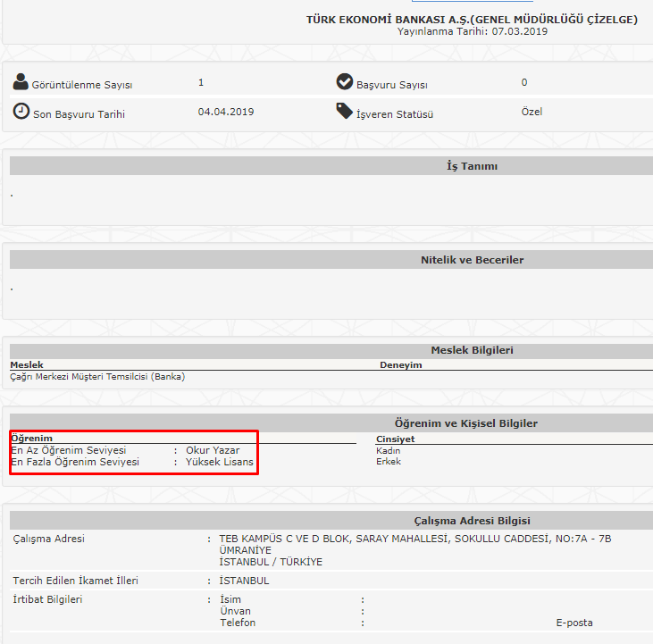Click the checkmark icon beside Başvuru Sayısı
Viewport: 653px width, 644px height.
point(345,81)
